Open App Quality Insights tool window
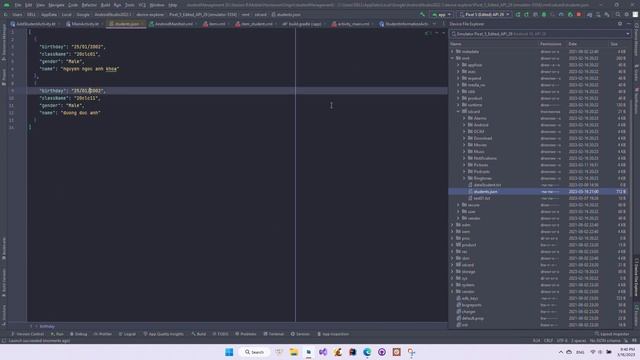 pyautogui.click(x=163, y=334)
